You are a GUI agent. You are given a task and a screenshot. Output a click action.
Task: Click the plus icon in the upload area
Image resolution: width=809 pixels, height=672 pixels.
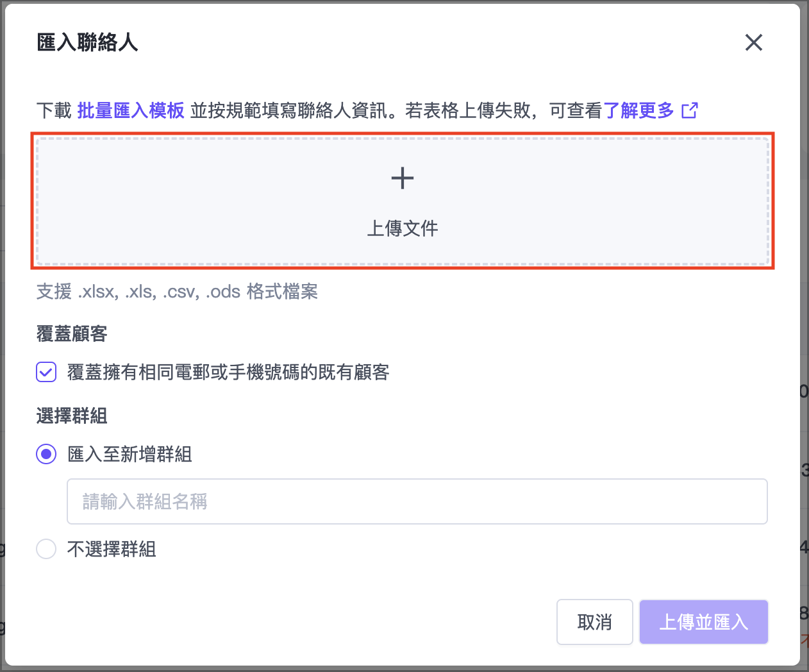(x=403, y=178)
